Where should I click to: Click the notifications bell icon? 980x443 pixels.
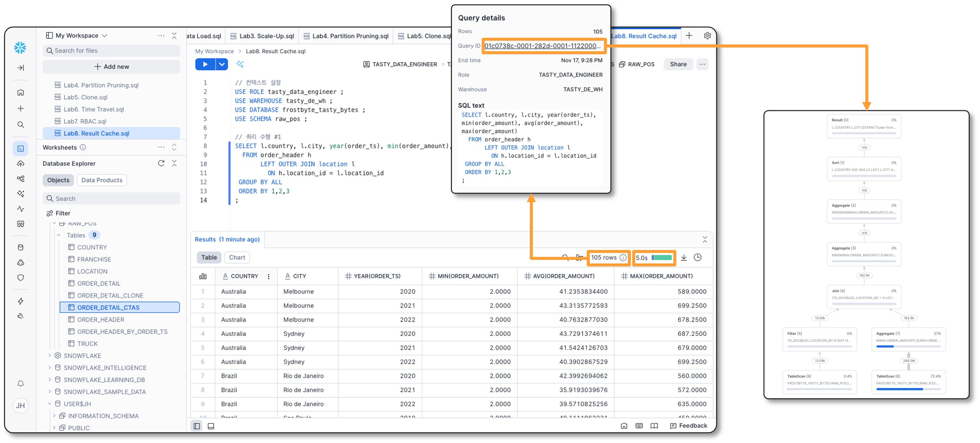coord(21,384)
